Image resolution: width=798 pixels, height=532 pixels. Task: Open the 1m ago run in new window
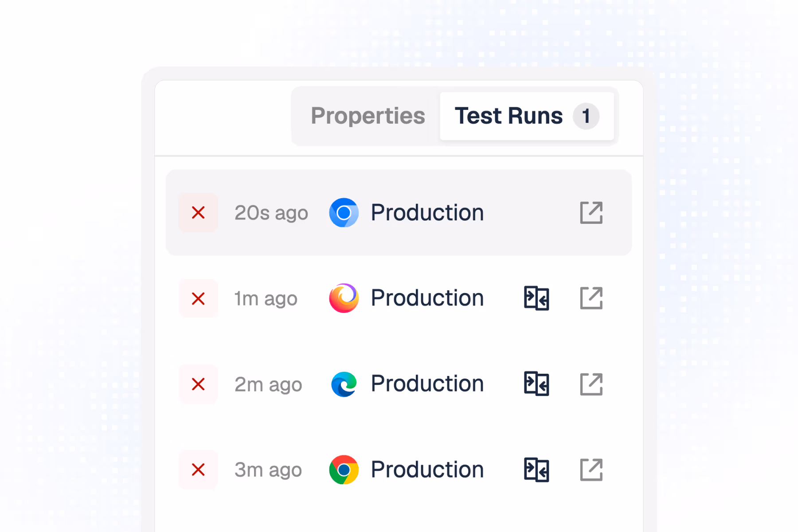point(591,298)
